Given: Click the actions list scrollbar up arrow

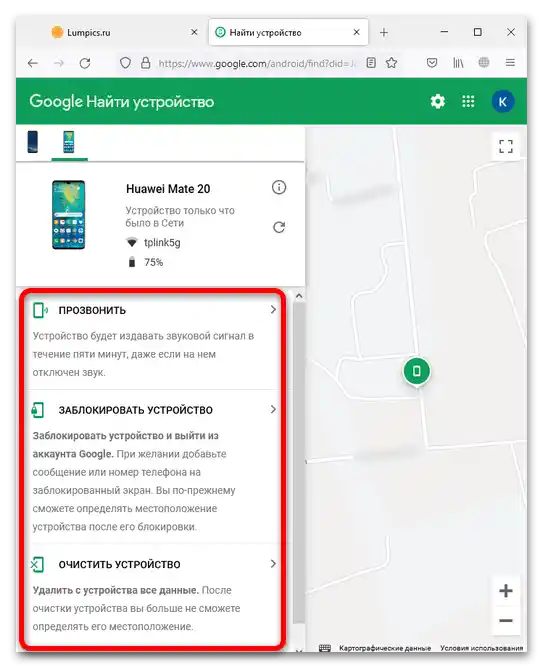Looking at the screenshot, I should (x=299, y=296).
